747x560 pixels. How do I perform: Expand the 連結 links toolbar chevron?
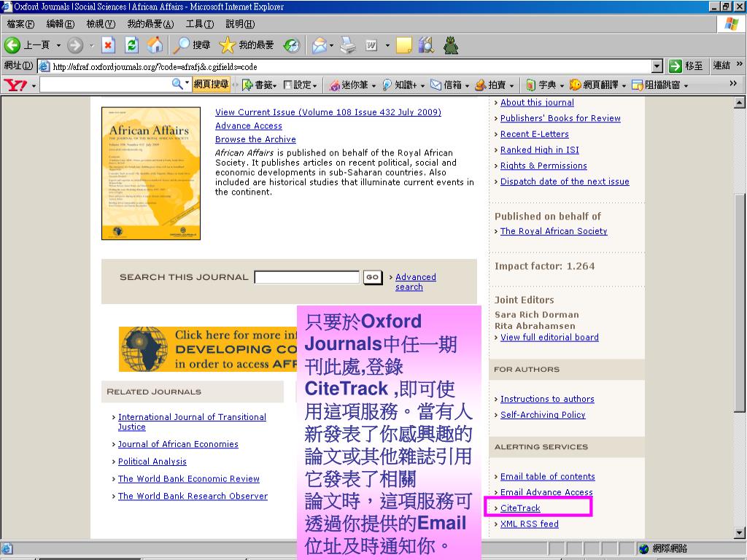click(740, 64)
